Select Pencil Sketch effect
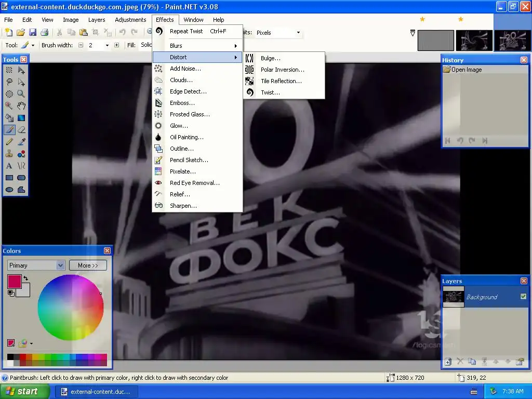This screenshot has width=532, height=399. coord(197,160)
